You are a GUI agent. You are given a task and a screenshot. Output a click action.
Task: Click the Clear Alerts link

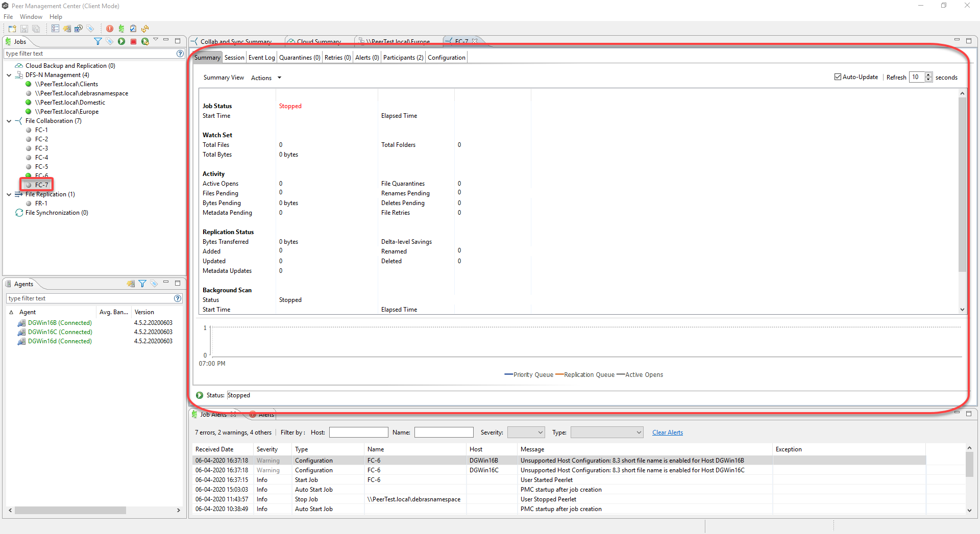point(667,432)
